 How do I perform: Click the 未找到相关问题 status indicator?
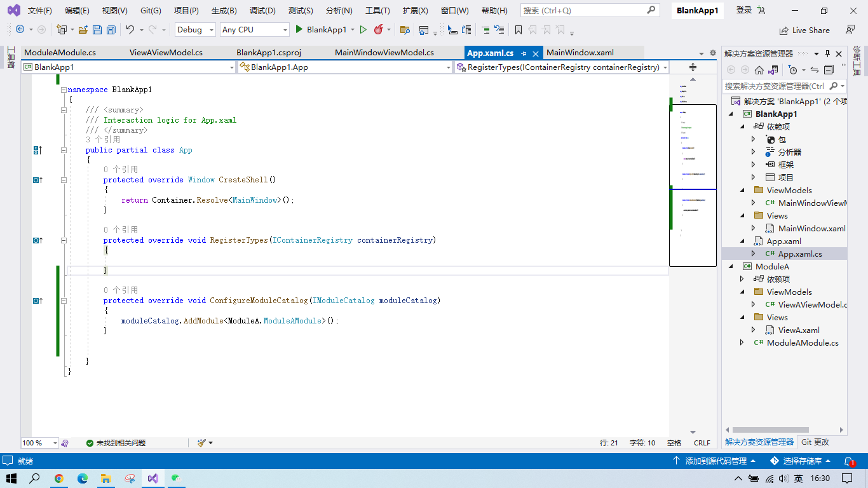coord(116,443)
